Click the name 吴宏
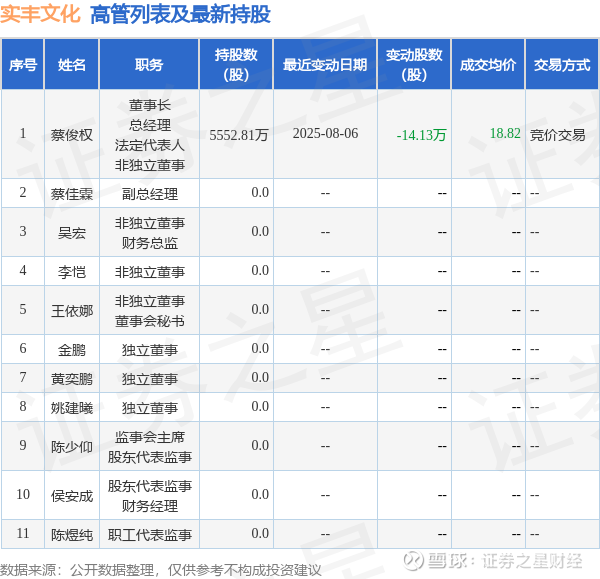This screenshot has width=600, height=579. point(72,233)
